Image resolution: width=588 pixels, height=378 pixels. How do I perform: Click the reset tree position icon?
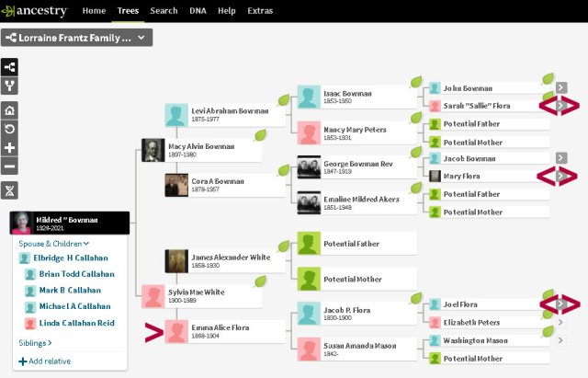9,129
